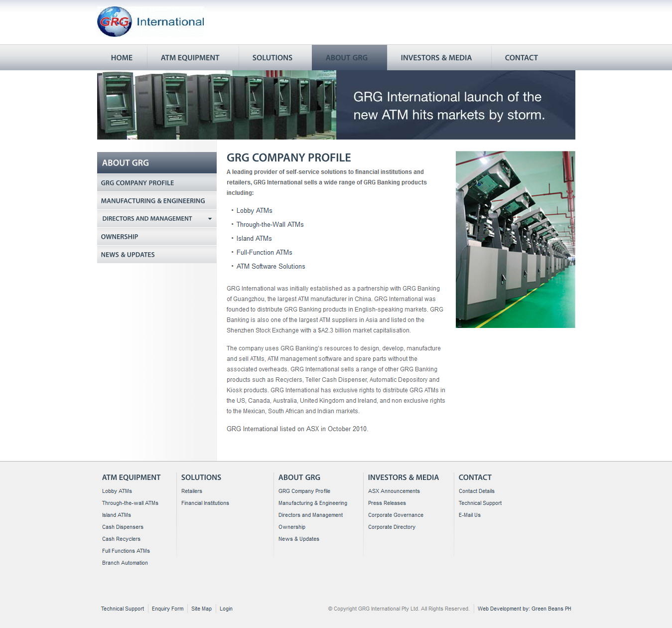
Task: Open ASX Announcements footer link
Action: click(394, 491)
